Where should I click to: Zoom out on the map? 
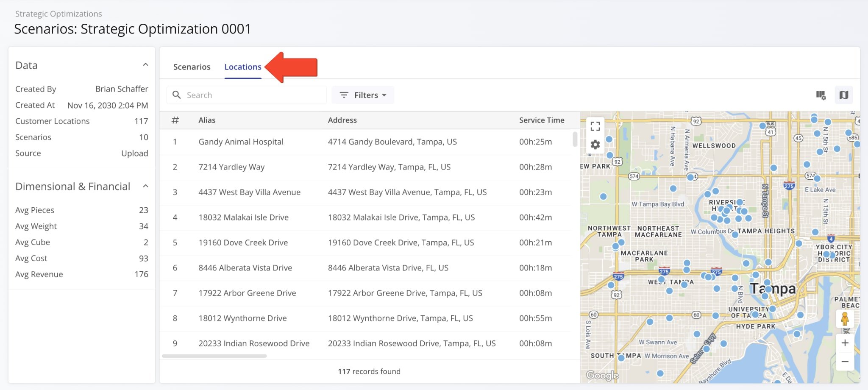(x=844, y=362)
